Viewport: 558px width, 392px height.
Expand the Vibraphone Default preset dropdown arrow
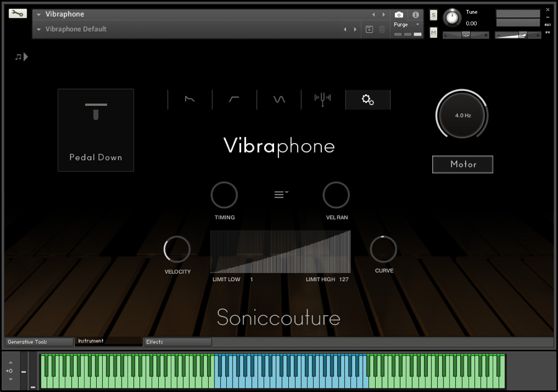click(39, 29)
